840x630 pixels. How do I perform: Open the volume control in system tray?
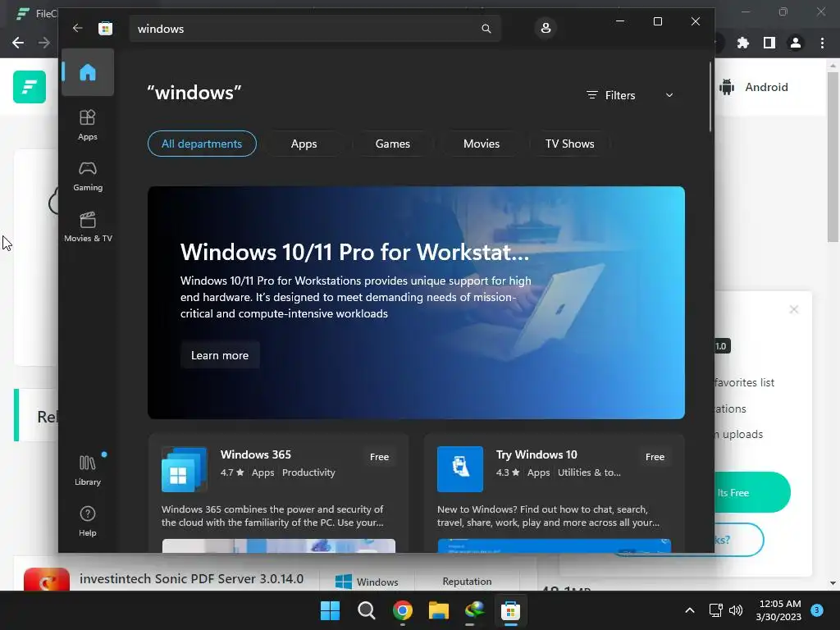(736, 610)
